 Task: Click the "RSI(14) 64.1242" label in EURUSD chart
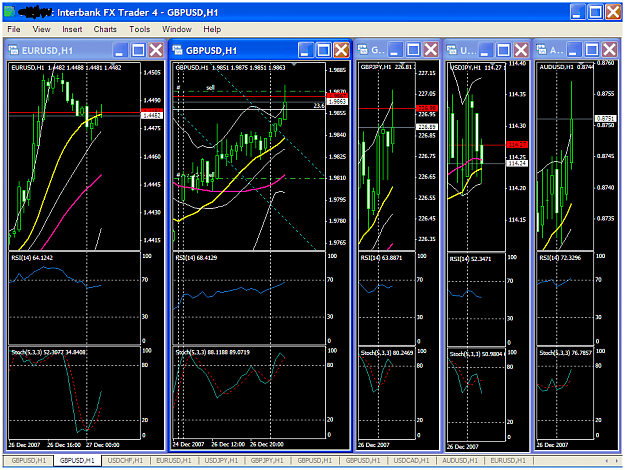point(32,258)
